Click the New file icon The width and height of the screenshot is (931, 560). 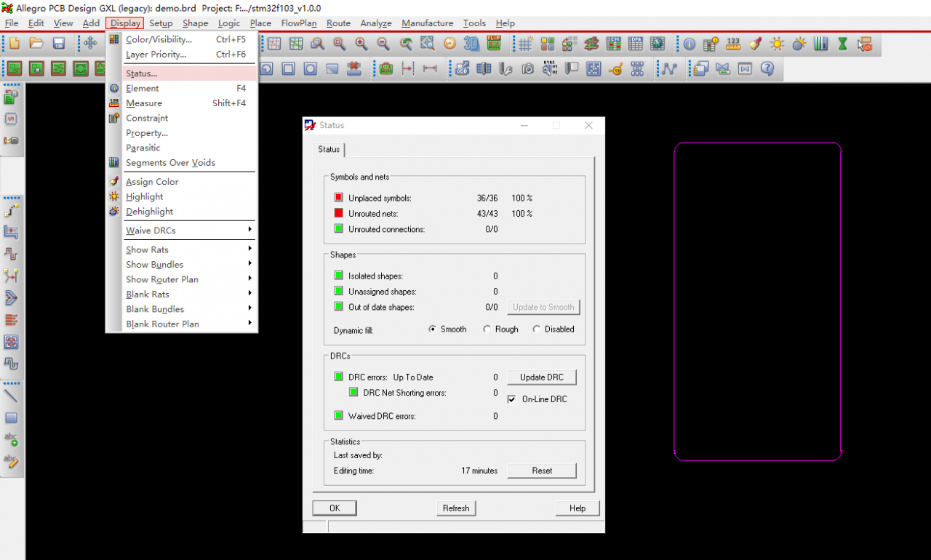point(15,44)
